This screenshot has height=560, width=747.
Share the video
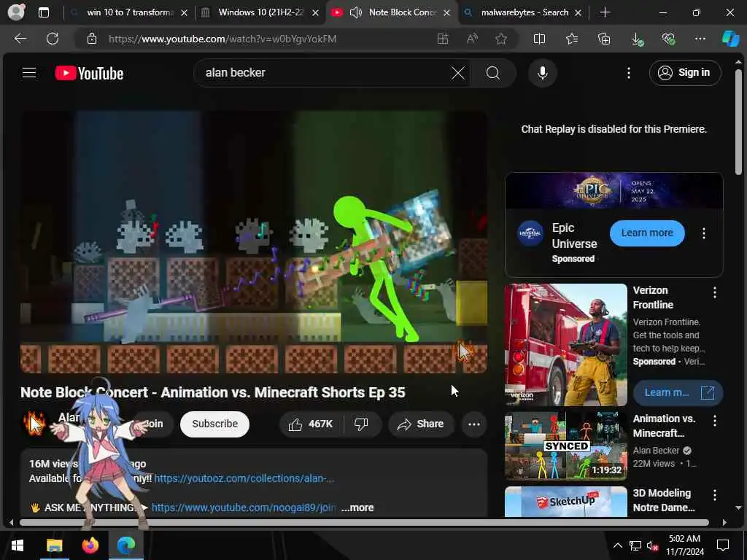point(421,424)
